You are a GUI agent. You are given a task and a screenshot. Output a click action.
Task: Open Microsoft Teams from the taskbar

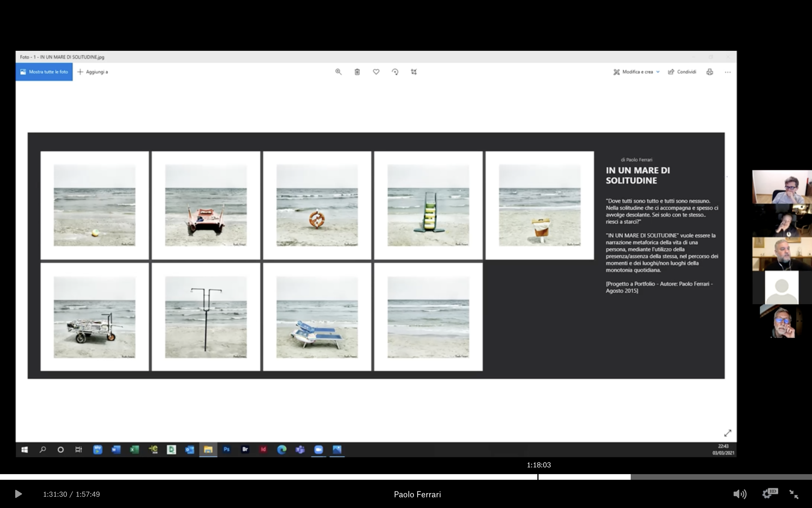(300, 450)
